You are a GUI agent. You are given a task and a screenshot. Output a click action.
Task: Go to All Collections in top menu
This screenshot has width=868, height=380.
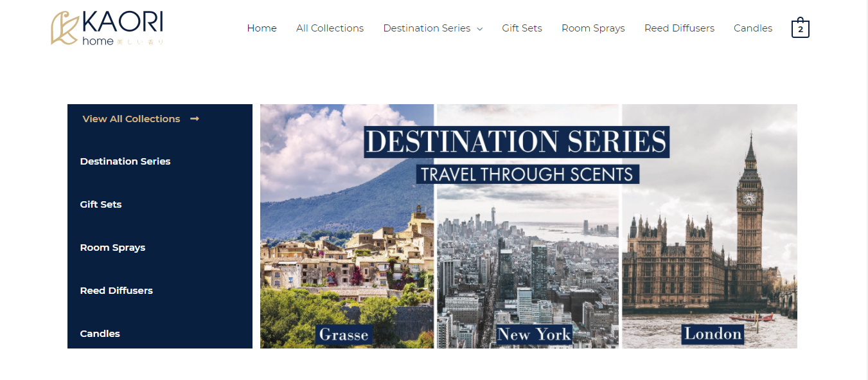pos(330,28)
